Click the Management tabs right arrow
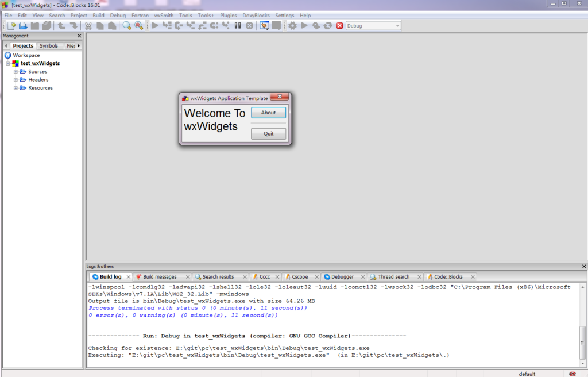 pyautogui.click(x=78, y=46)
